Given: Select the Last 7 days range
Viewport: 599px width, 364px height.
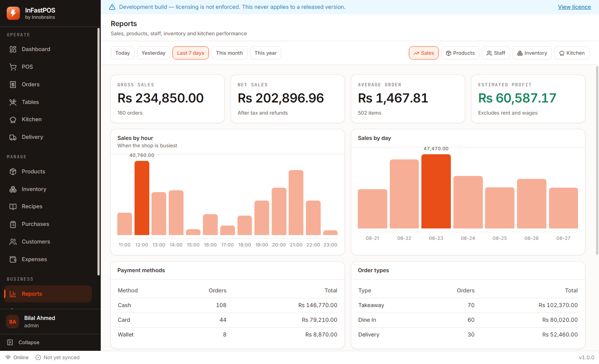Looking at the screenshot, I should (191, 53).
